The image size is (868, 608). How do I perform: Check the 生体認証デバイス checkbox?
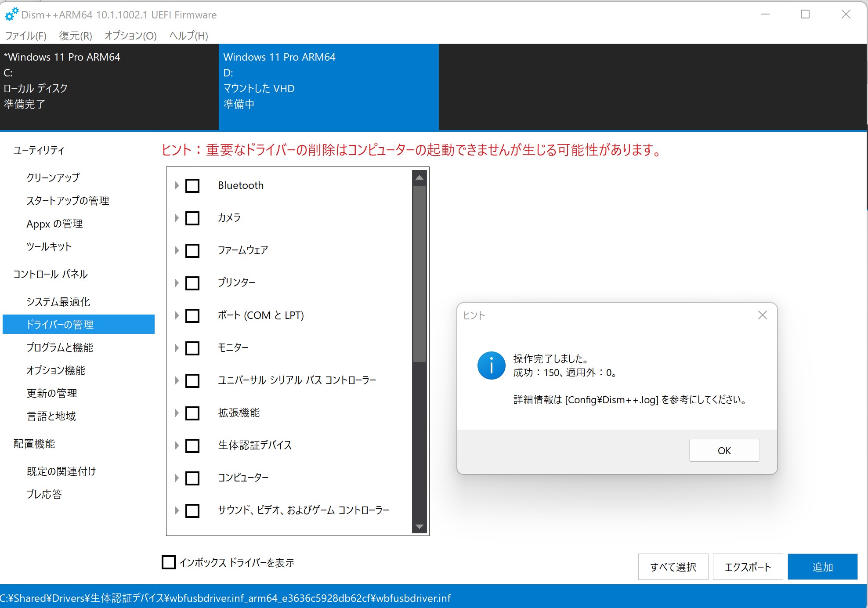[192, 445]
